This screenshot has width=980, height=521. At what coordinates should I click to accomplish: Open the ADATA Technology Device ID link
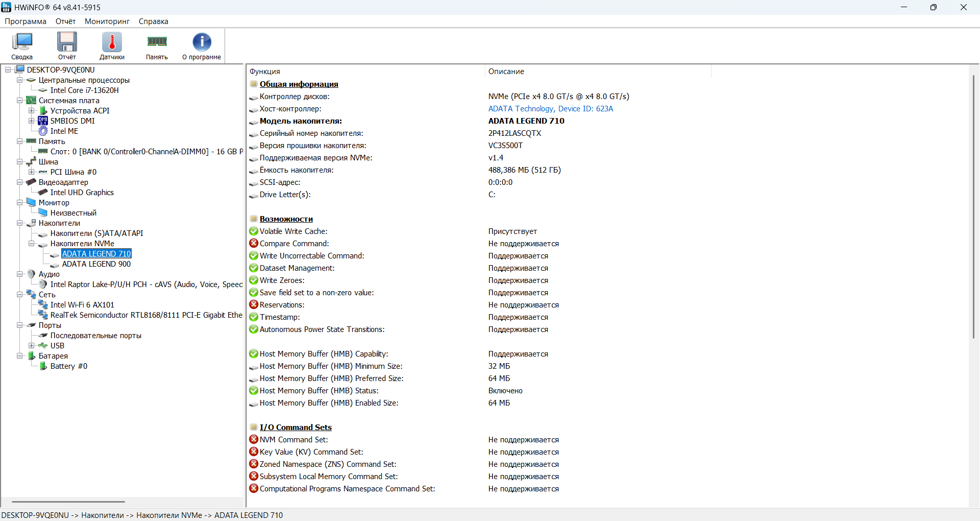click(x=551, y=109)
